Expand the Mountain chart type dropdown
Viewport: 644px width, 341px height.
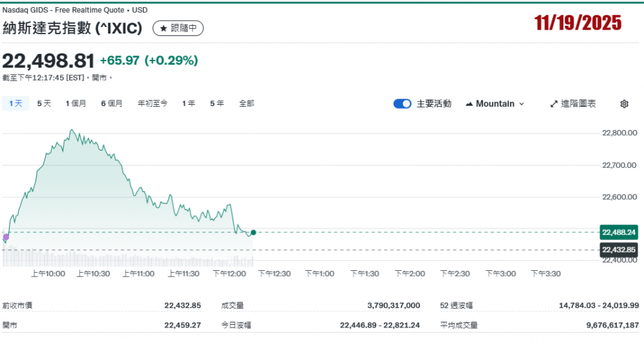[522, 104]
